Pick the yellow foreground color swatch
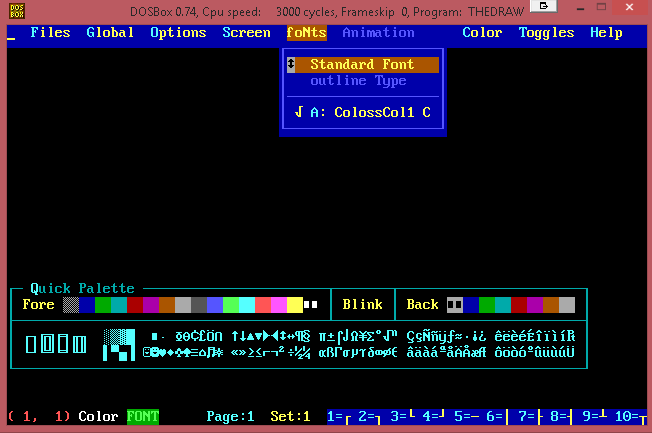 pos(295,304)
